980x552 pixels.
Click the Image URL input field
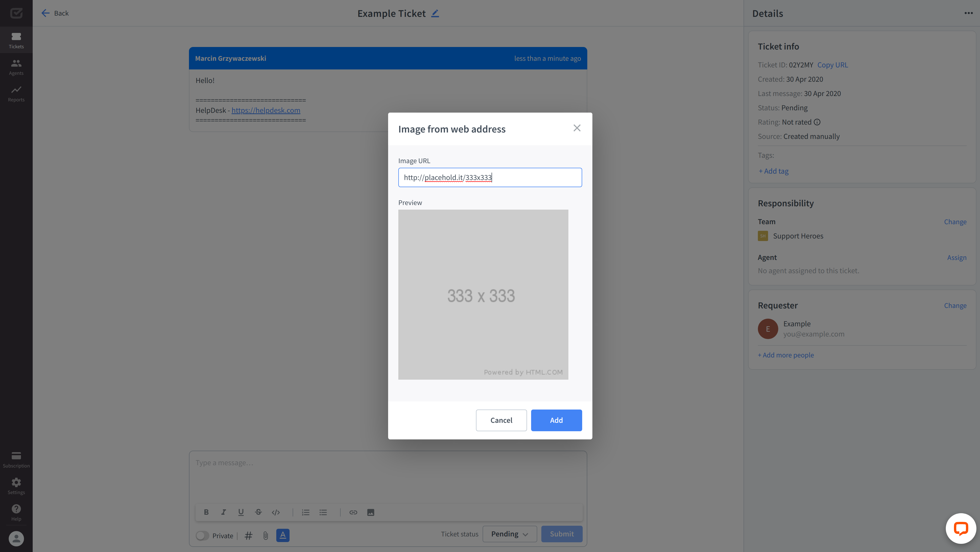point(490,177)
